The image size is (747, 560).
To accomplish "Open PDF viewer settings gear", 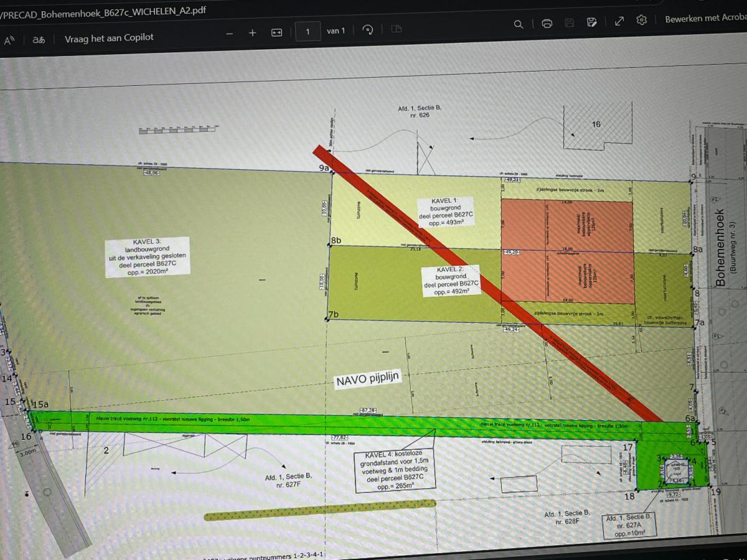I will point(642,20).
